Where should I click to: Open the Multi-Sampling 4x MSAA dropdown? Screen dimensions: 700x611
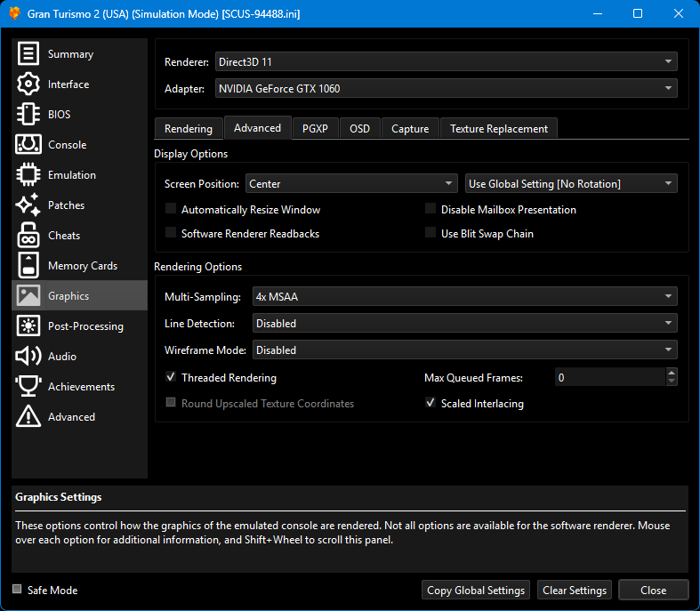(x=464, y=297)
